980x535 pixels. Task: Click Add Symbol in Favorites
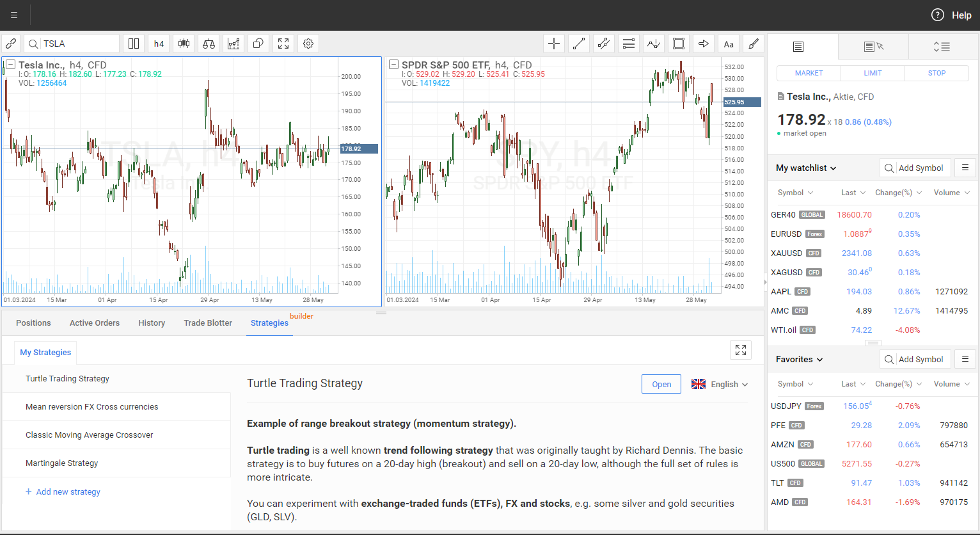(x=915, y=359)
